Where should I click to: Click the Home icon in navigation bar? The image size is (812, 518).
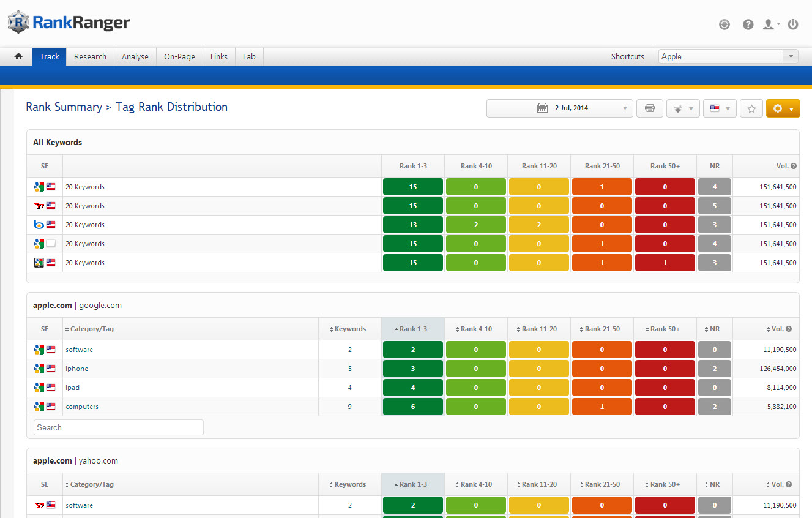pyautogui.click(x=18, y=56)
